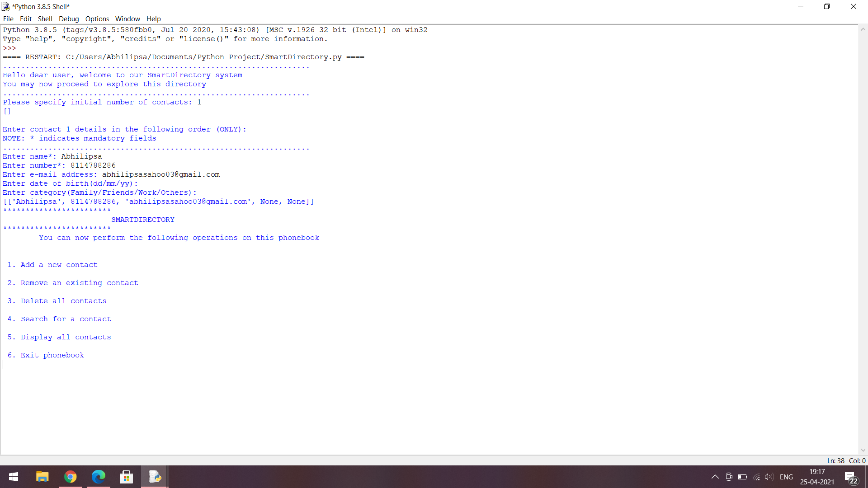868x488 pixels.
Task: Open the File menu
Action: 8,19
